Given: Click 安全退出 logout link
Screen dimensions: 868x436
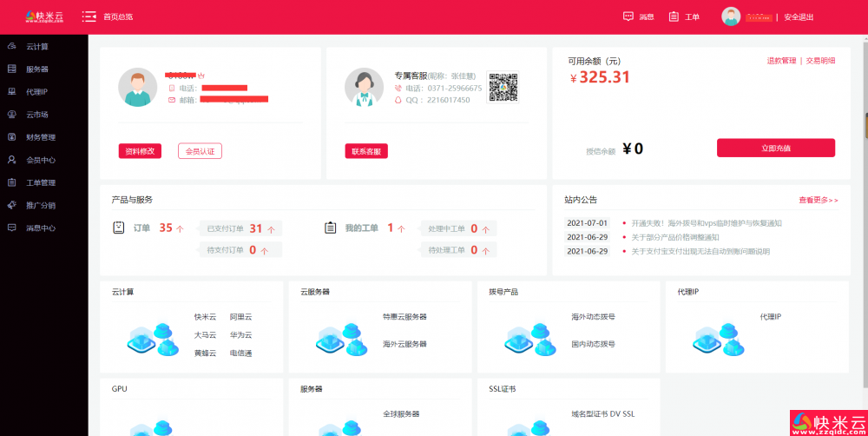Looking at the screenshot, I should [x=799, y=17].
